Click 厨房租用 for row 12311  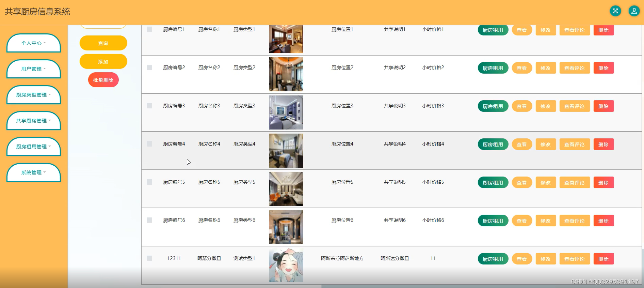493,259
